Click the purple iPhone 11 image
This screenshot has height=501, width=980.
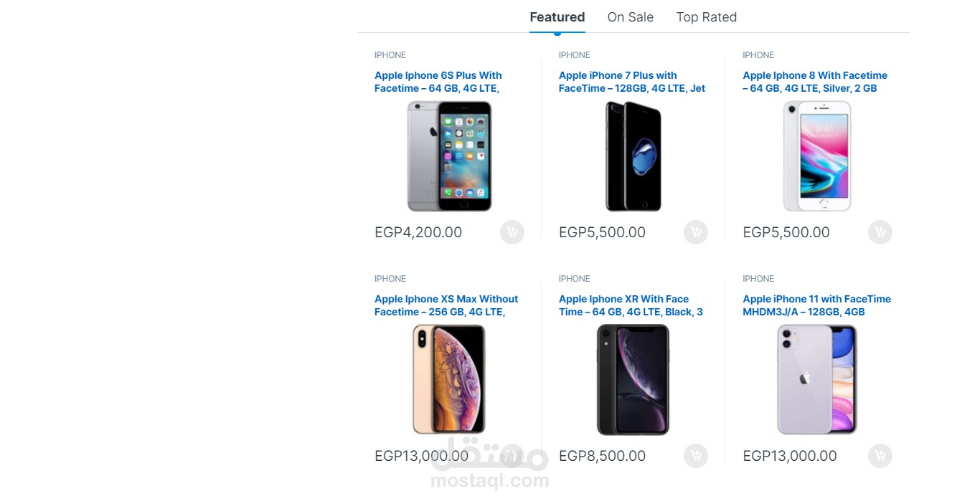click(817, 379)
